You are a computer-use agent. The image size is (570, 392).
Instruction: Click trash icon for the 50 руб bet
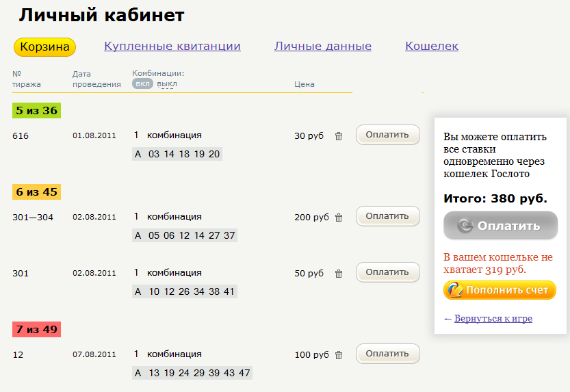339,274
